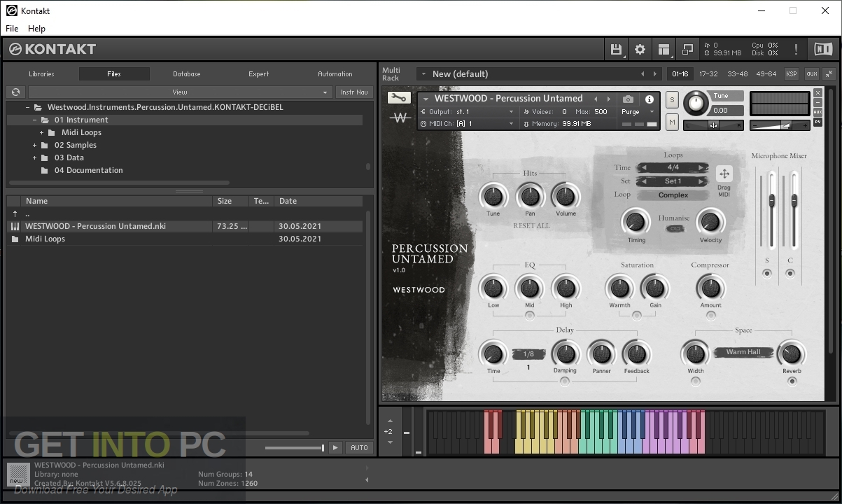842x504 pixels.
Task: Toggle the Compressor power button
Action: pyautogui.click(x=710, y=316)
